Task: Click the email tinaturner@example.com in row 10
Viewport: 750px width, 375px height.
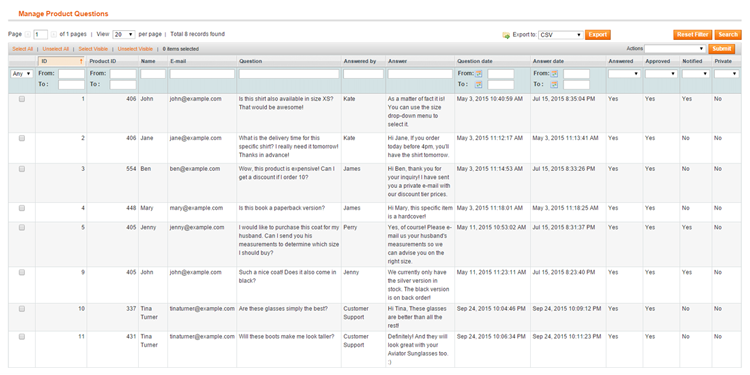Action: 202,309
